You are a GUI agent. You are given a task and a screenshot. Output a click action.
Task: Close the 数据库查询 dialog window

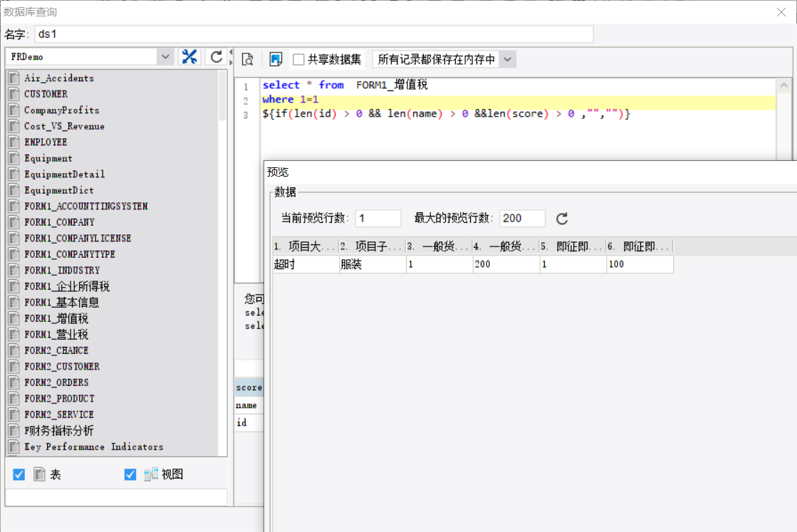pos(781,12)
